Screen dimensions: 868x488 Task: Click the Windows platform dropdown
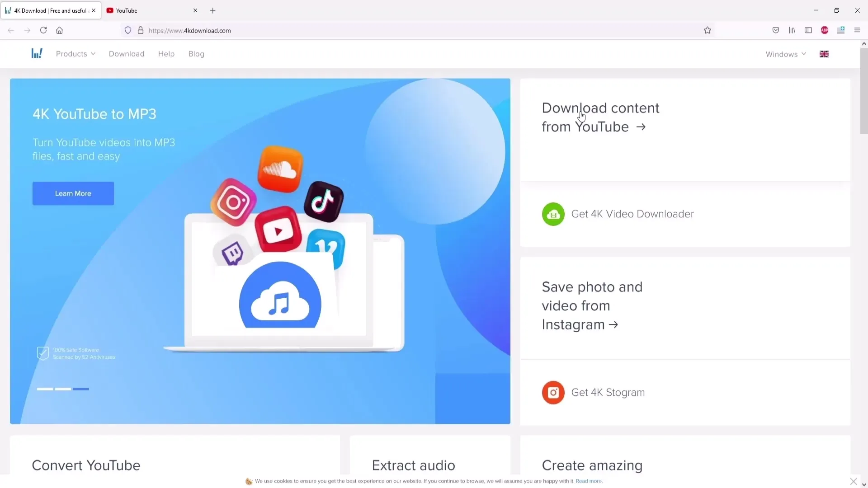785,54
